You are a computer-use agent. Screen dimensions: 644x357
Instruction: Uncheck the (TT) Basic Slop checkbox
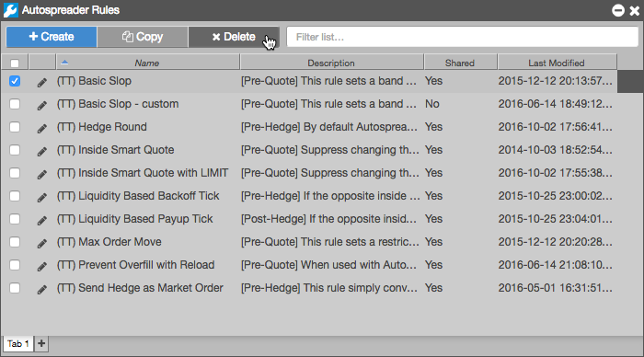click(15, 81)
